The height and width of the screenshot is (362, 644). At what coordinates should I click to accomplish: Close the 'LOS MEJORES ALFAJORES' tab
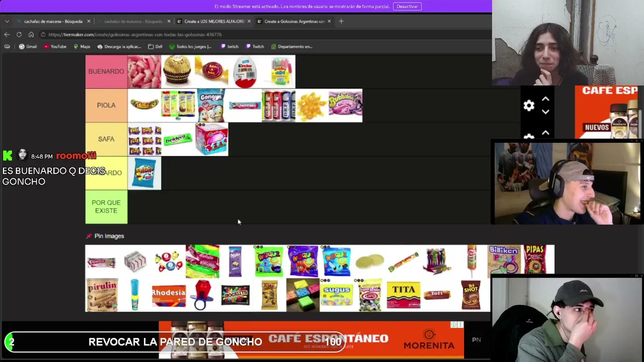[249, 21]
